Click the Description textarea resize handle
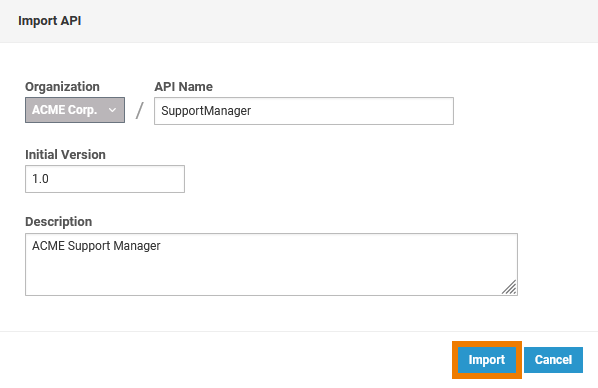 click(x=509, y=287)
